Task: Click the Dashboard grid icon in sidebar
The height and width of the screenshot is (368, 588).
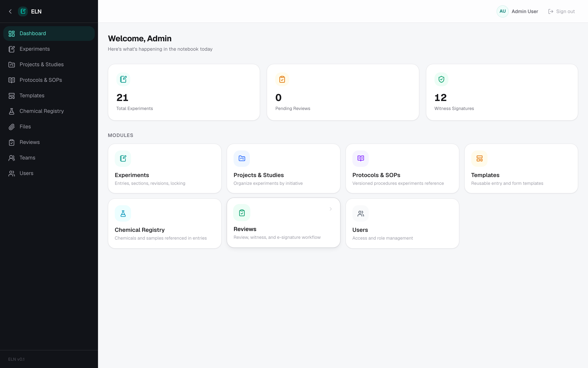Action: [x=12, y=34]
